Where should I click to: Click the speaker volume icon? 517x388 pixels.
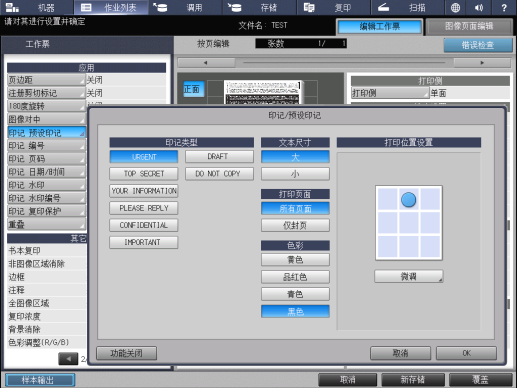click(x=479, y=7)
